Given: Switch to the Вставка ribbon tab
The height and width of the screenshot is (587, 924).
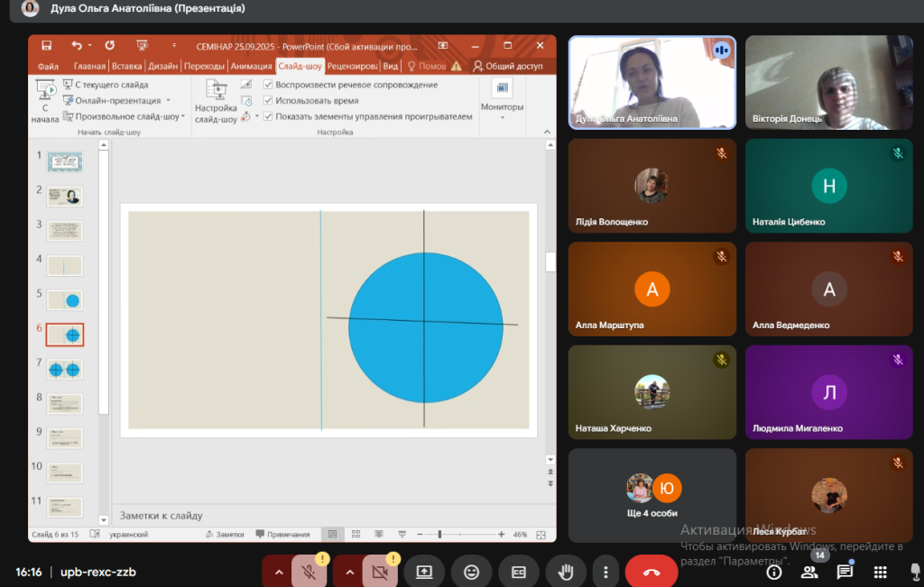Looking at the screenshot, I should point(126,66).
